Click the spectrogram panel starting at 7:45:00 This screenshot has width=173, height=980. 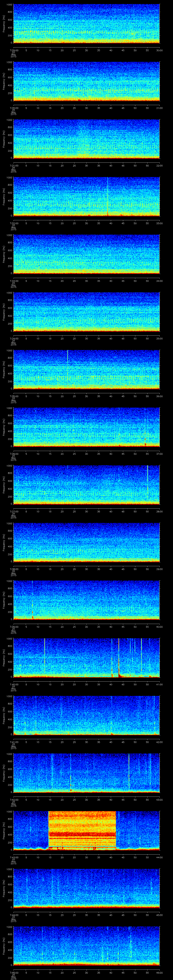pyautogui.click(x=86, y=946)
